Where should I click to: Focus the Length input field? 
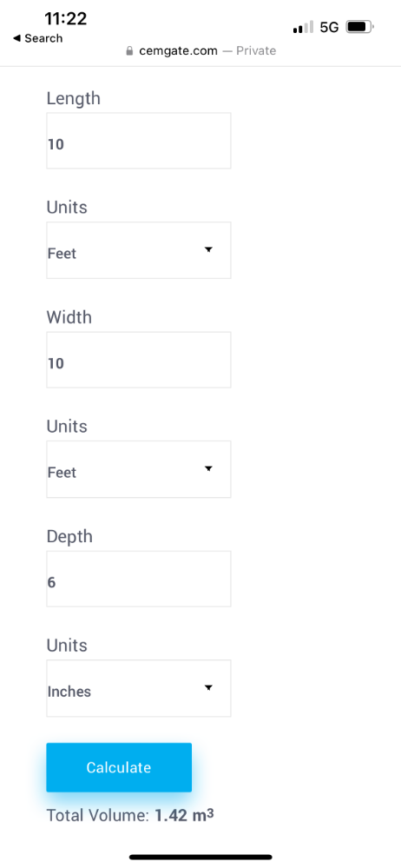click(x=138, y=141)
